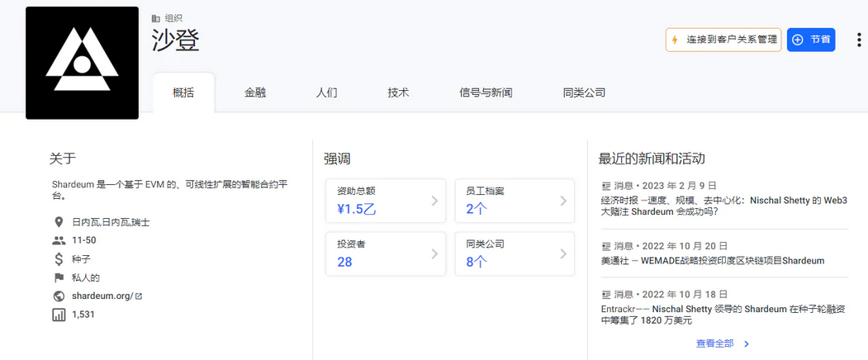Click the news icon for 2022 年 10 月 18 日

pyautogui.click(x=605, y=294)
